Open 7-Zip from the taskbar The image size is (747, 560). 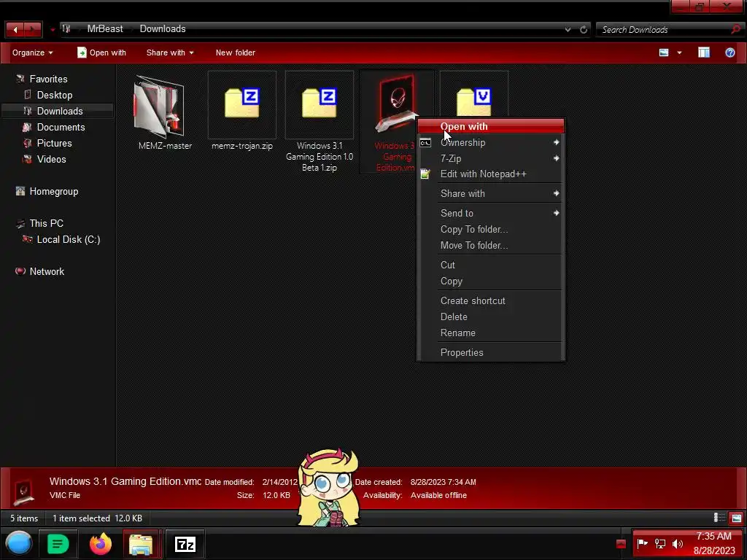(x=185, y=544)
